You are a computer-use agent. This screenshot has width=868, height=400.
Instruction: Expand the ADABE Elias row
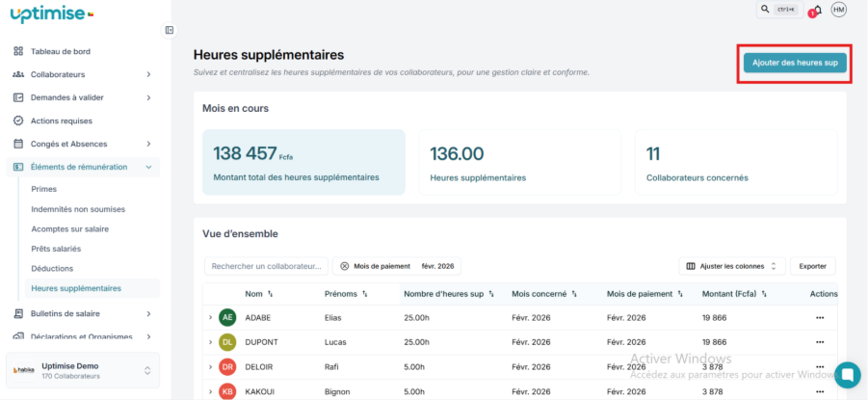(210, 317)
